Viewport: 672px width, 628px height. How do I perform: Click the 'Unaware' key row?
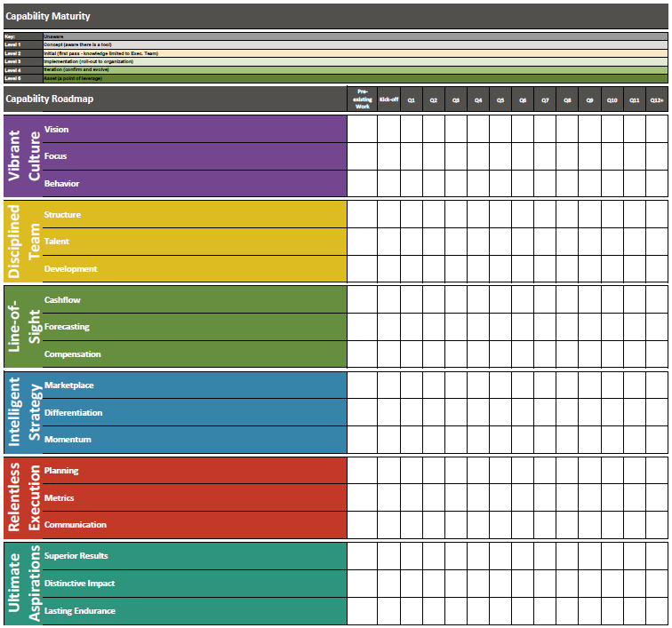click(x=356, y=36)
